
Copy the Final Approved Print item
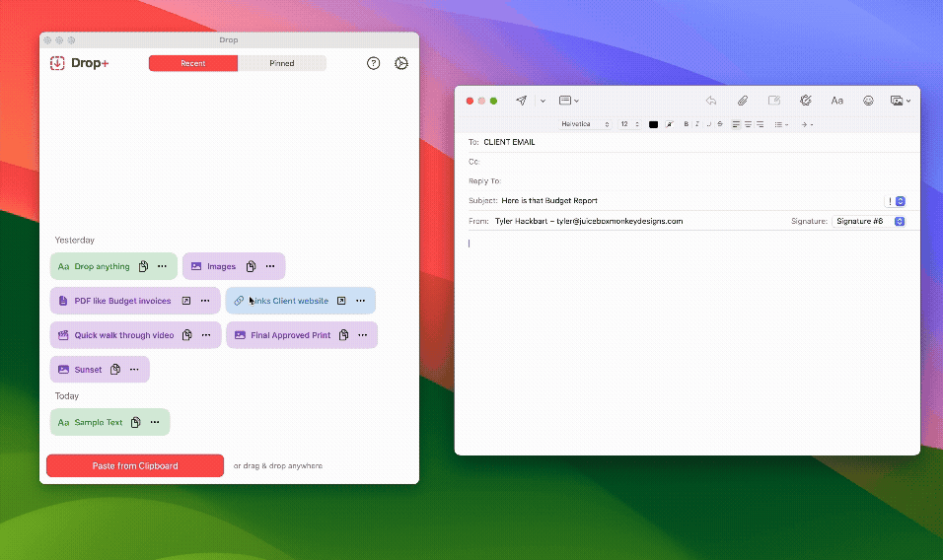point(343,334)
